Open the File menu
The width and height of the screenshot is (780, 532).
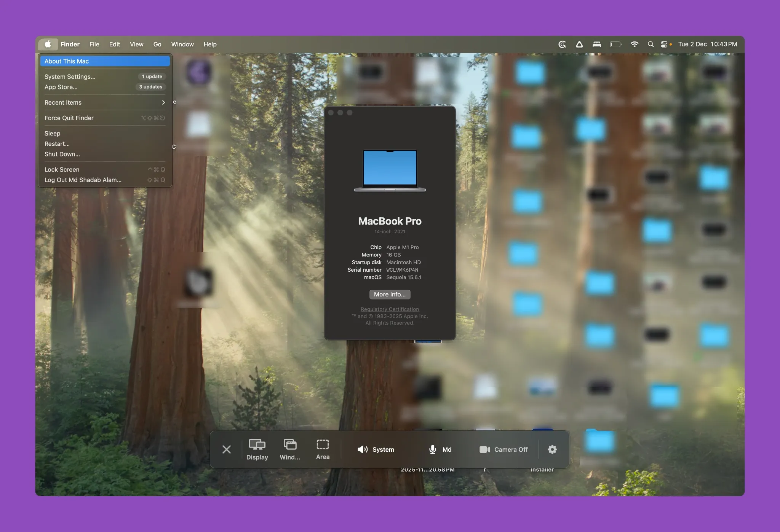(x=94, y=44)
